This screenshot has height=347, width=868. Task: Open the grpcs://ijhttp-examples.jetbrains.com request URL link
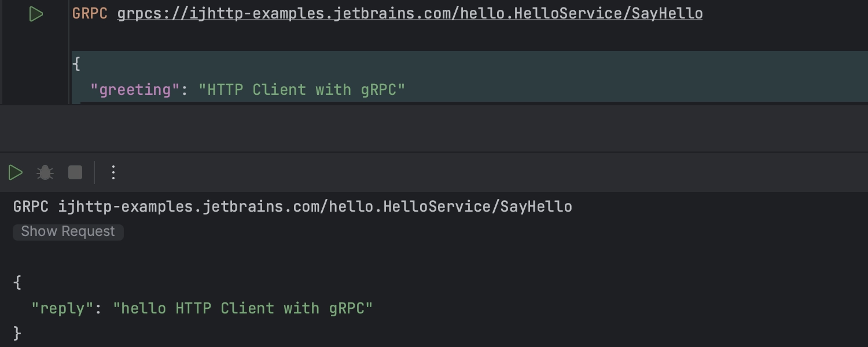coord(410,13)
